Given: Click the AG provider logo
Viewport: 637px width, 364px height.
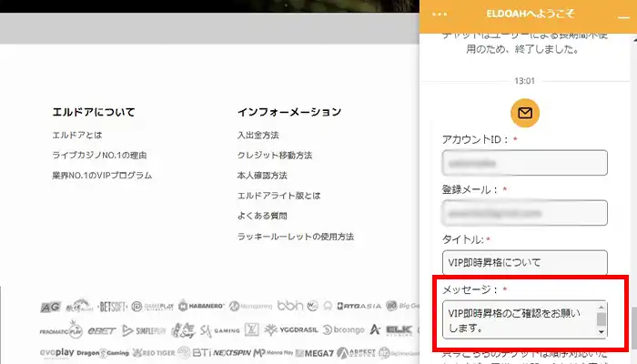Looking at the screenshot, I should (x=50, y=307).
